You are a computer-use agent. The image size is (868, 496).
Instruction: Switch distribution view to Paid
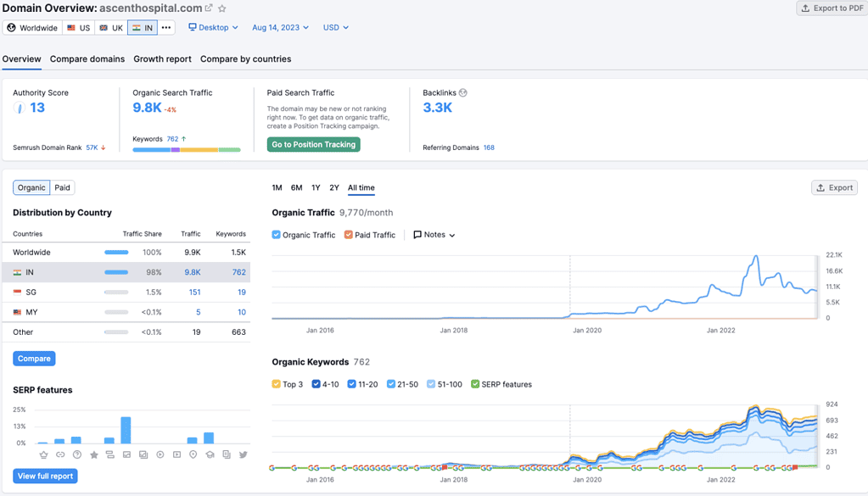coord(63,187)
